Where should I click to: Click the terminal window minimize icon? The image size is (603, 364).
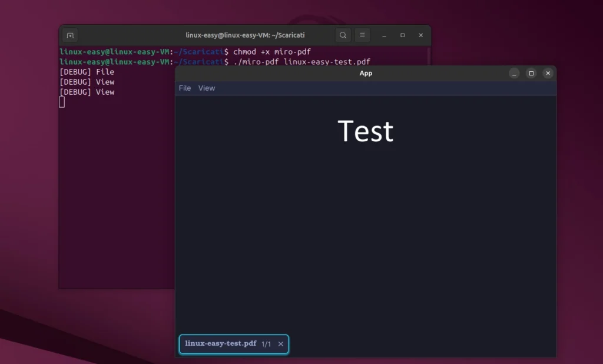pyautogui.click(x=384, y=35)
